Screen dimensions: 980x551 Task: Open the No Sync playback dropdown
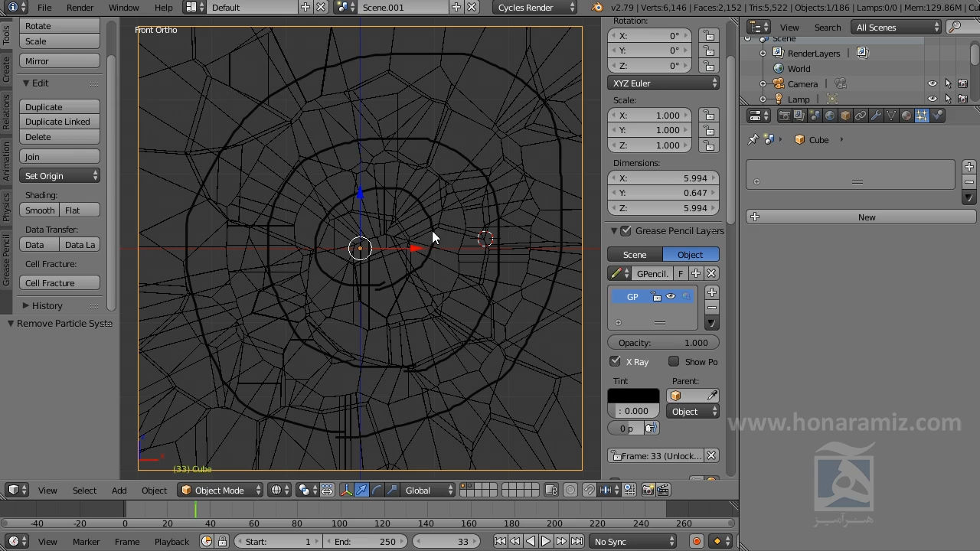click(633, 541)
